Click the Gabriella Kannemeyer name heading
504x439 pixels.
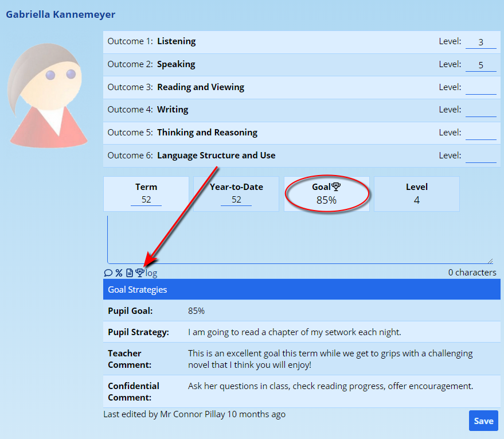(x=60, y=14)
